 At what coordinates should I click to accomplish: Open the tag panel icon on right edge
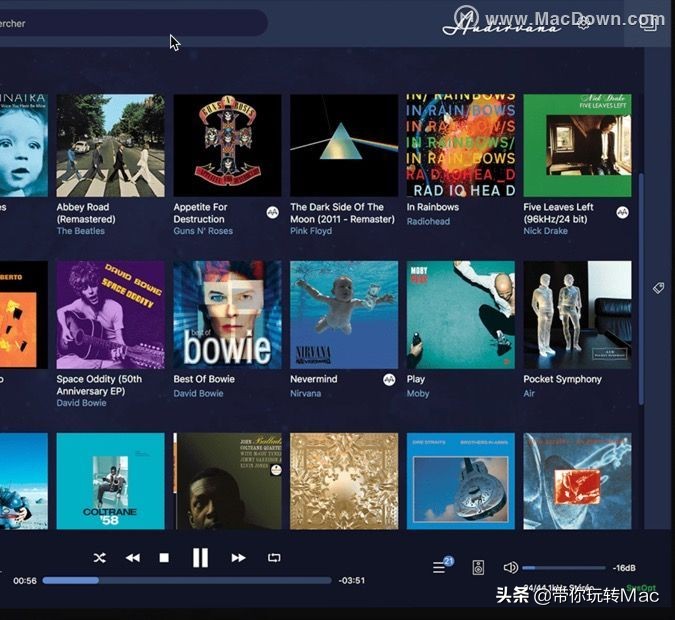pyautogui.click(x=658, y=288)
